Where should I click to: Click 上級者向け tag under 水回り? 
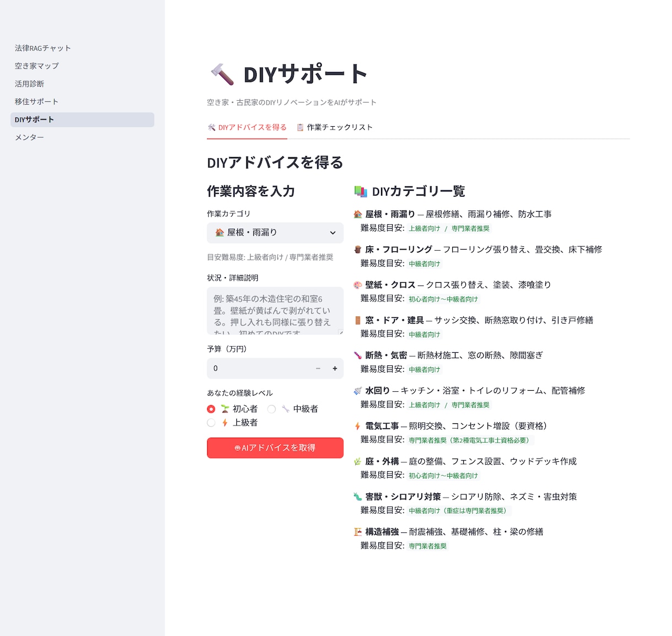tap(424, 405)
